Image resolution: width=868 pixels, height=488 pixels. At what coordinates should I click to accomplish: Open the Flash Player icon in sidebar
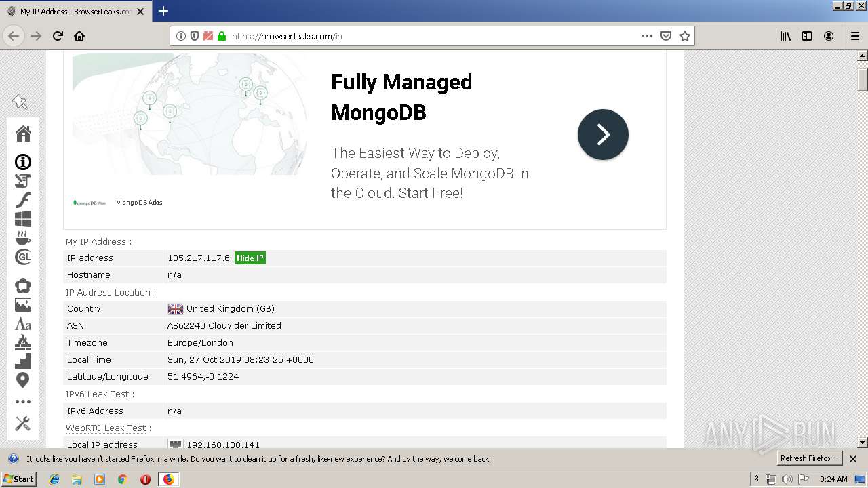23,200
